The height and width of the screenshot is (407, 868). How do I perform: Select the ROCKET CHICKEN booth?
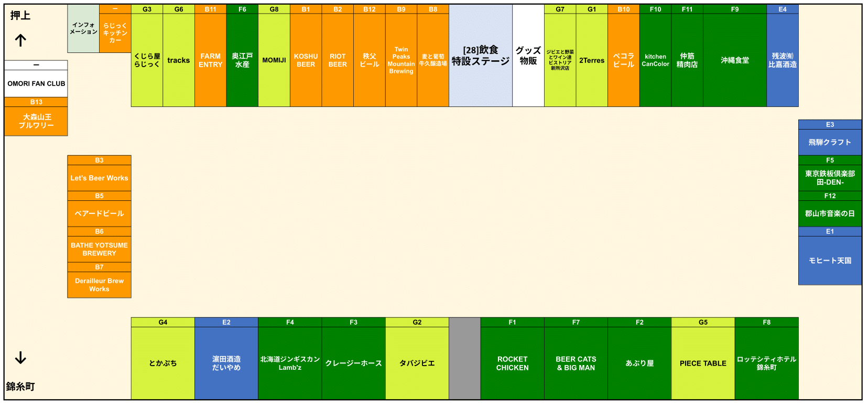click(512, 363)
